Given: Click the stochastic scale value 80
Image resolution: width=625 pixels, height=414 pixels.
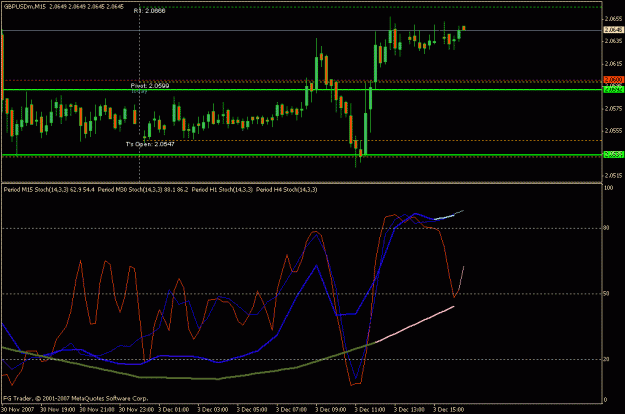Looking at the screenshot, I should tap(606, 228).
